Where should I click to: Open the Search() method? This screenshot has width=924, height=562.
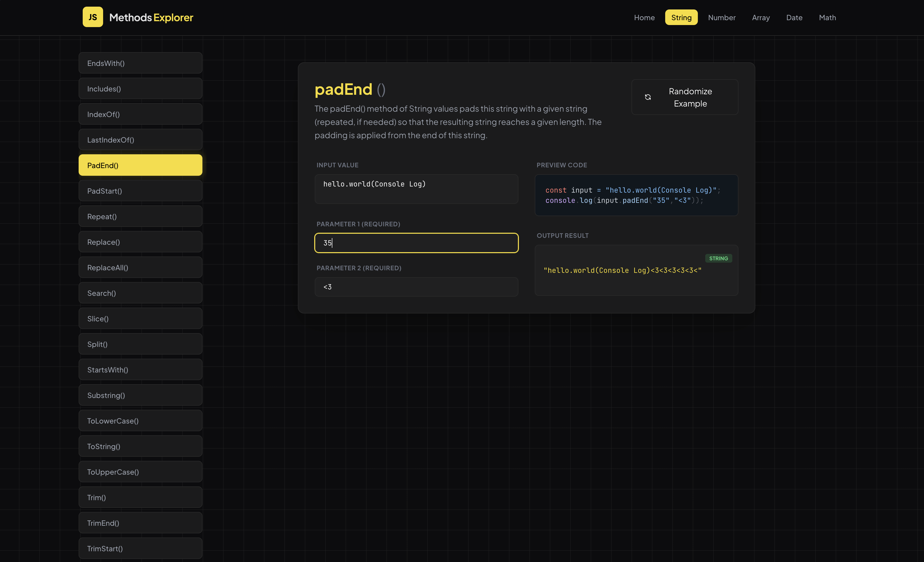tap(141, 293)
